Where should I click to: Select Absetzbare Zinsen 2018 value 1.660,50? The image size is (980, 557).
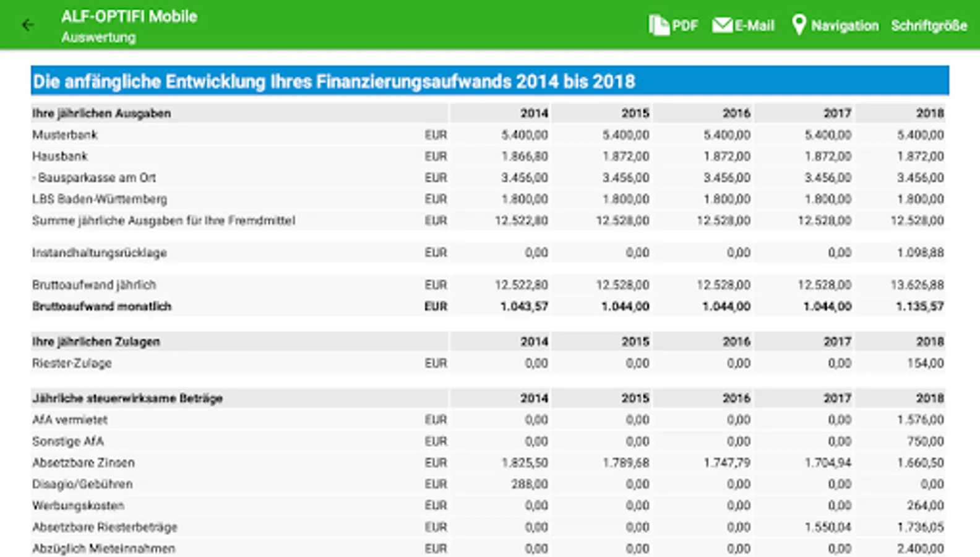pyautogui.click(x=921, y=463)
